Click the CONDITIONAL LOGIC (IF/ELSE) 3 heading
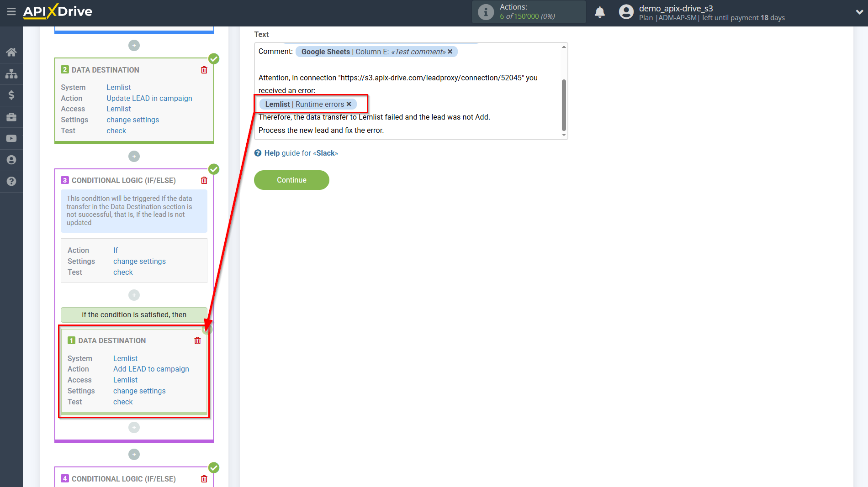Image resolution: width=868 pixels, height=487 pixels. click(x=123, y=180)
